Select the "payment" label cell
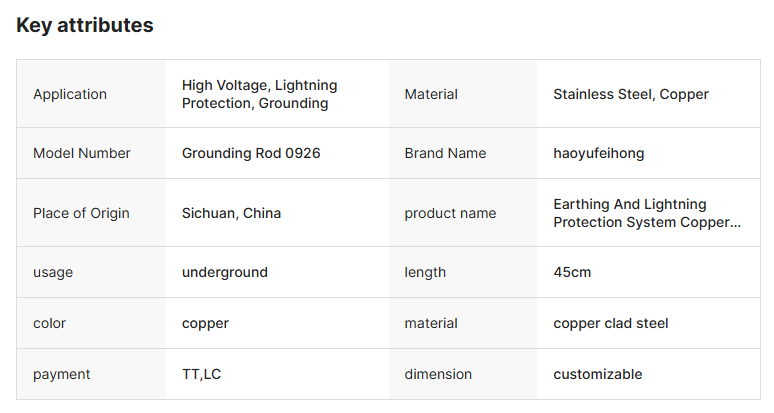The height and width of the screenshot is (413, 774). (x=62, y=374)
